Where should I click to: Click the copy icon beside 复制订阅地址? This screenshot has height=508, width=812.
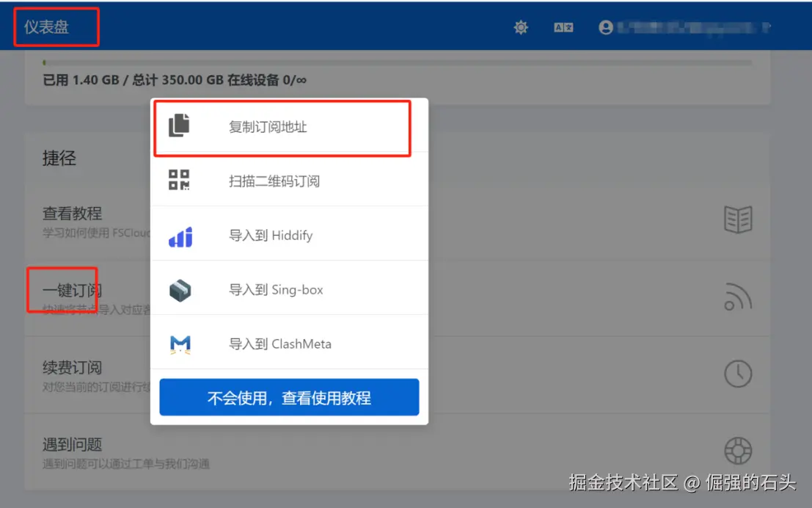(179, 126)
